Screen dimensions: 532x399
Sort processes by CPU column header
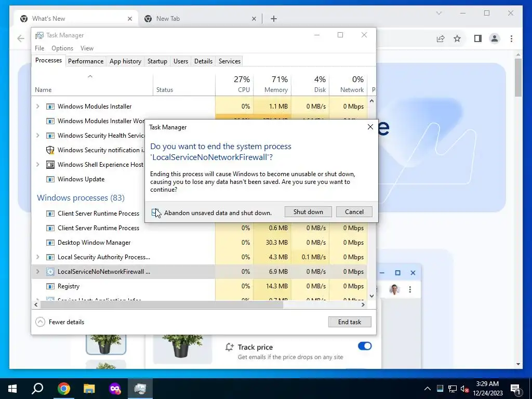coord(234,84)
